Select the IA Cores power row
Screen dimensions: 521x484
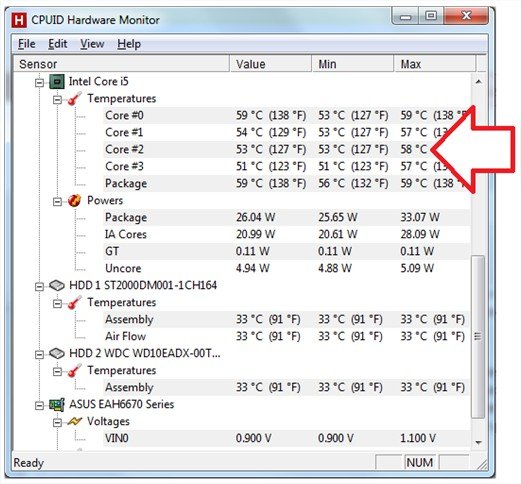287,234
